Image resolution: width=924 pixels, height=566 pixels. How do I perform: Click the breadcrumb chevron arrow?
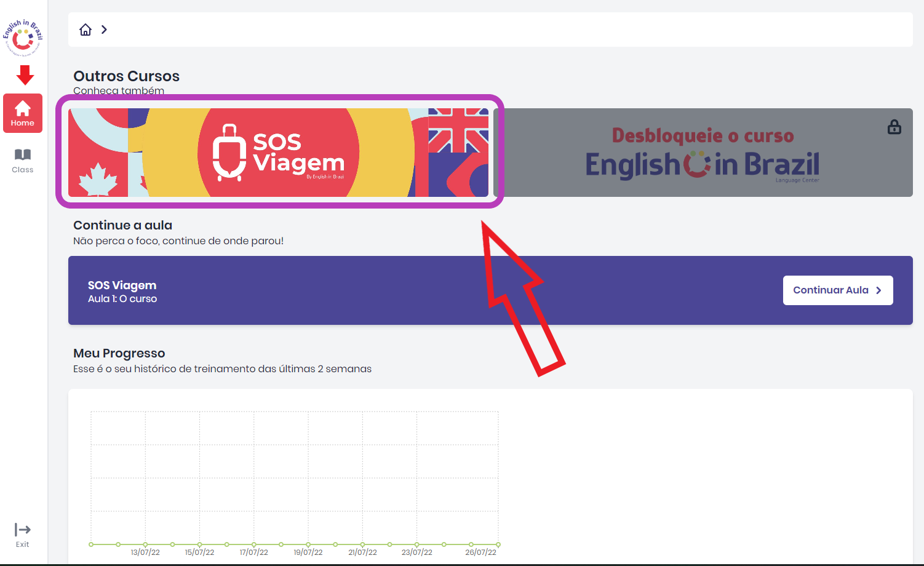(x=105, y=30)
